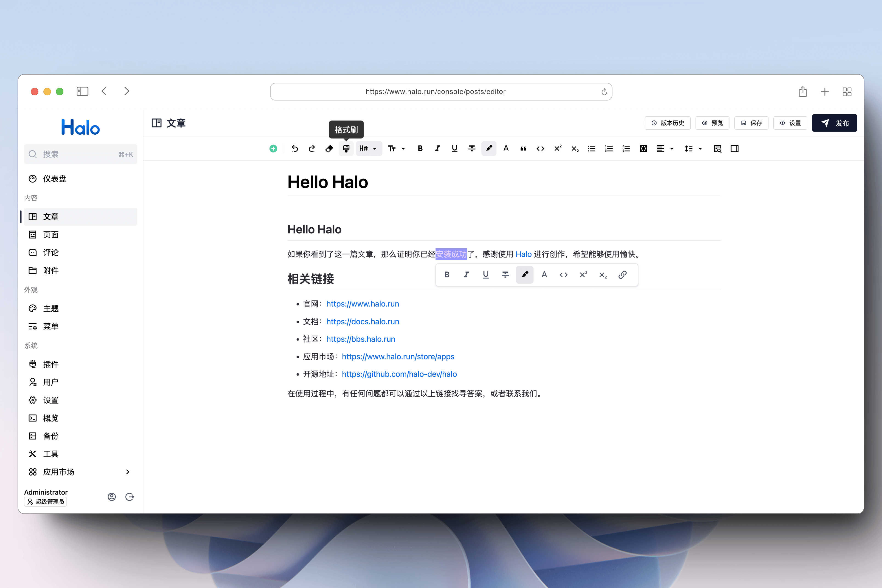Expand the 应用市场 submenu chevron
Image resolution: width=882 pixels, height=588 pixels.
pos(127,472)
